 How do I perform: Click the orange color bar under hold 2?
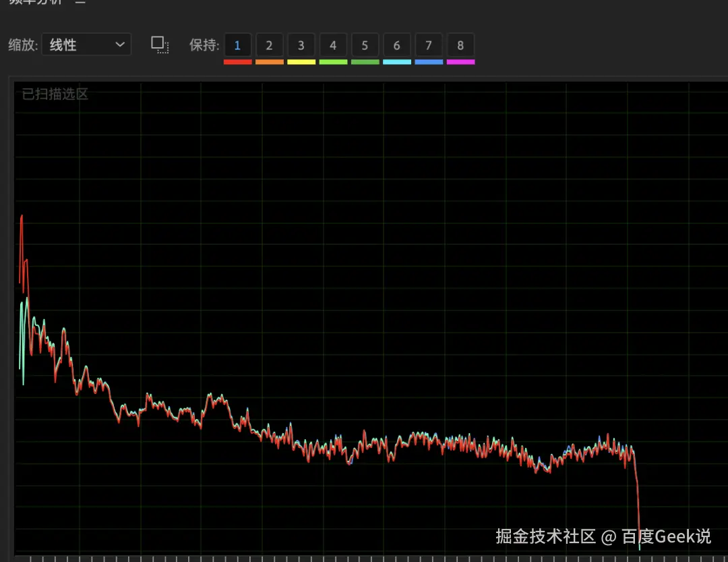tap(269, 62)
